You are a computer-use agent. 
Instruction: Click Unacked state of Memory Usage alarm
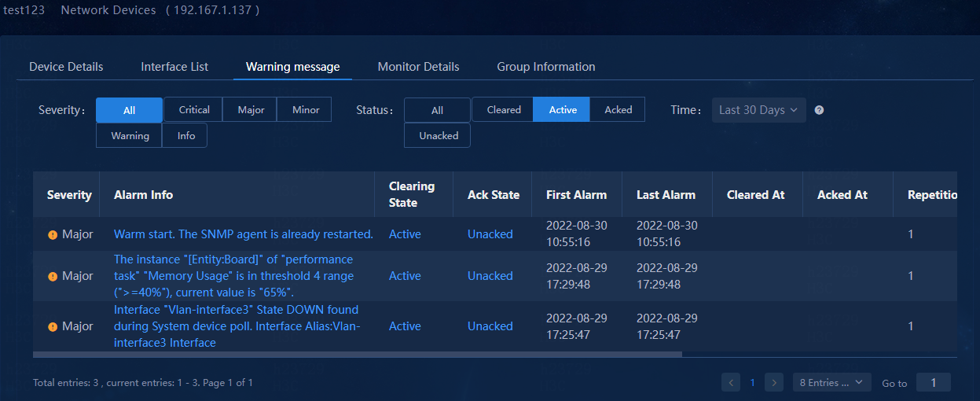pyautogui.click(x=490, y=276)
